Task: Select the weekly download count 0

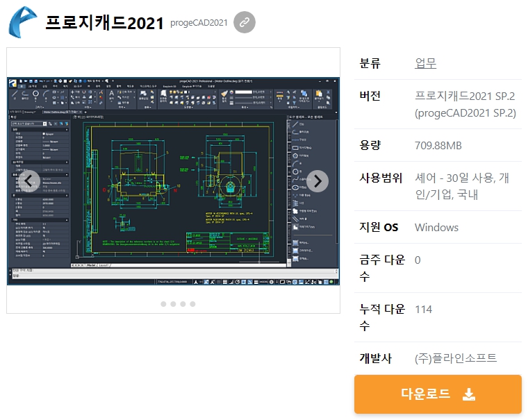Action: pos(418,260)
